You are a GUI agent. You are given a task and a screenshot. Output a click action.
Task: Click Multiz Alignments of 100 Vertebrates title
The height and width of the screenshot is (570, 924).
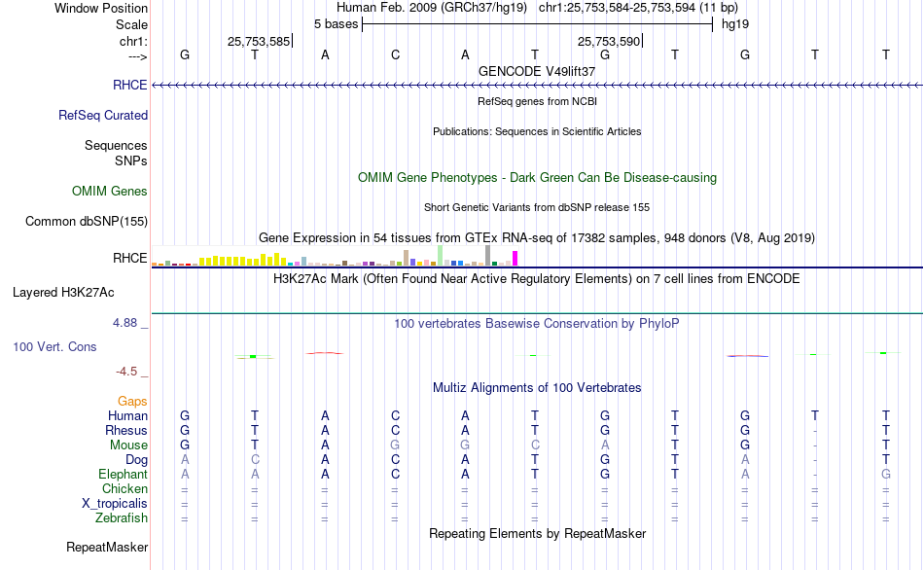pos(537,387)
